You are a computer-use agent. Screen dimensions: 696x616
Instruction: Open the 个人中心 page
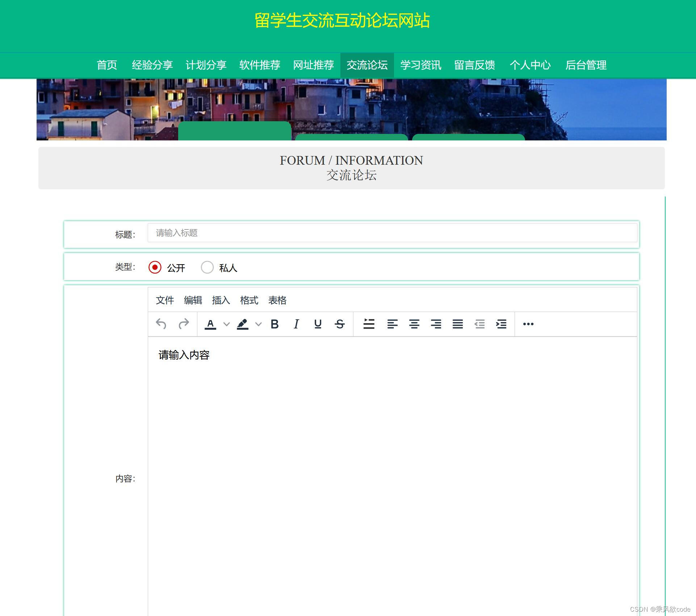pos(530,65)
